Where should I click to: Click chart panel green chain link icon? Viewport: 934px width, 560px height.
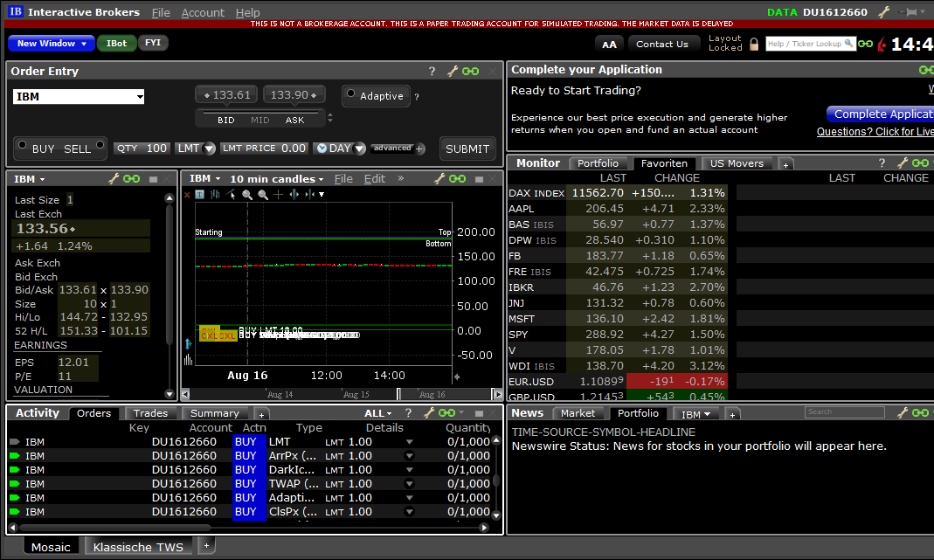[458, 179]
